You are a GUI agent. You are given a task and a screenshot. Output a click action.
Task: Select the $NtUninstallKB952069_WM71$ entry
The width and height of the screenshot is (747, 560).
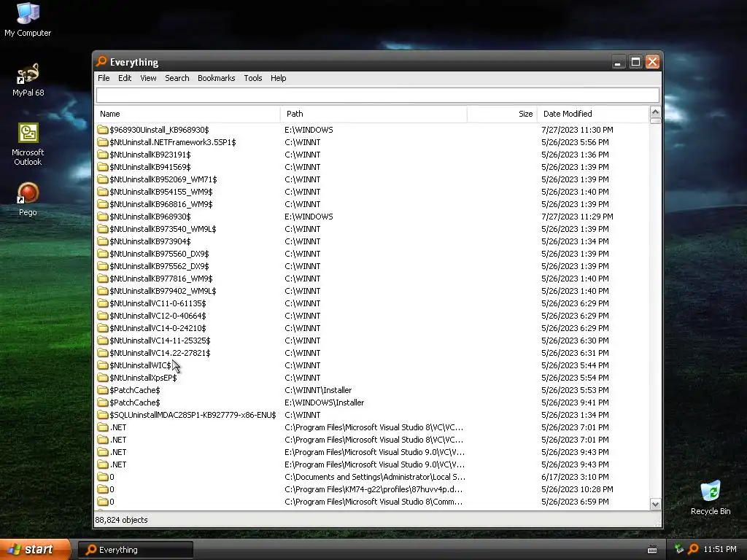tap(163, 179)
